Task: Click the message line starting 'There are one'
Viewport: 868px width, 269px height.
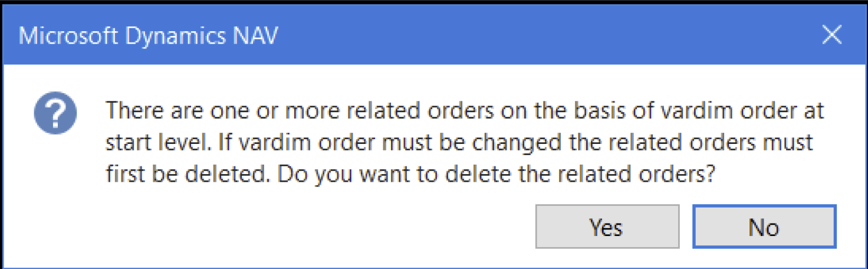Action: click(x=465, y=110)
